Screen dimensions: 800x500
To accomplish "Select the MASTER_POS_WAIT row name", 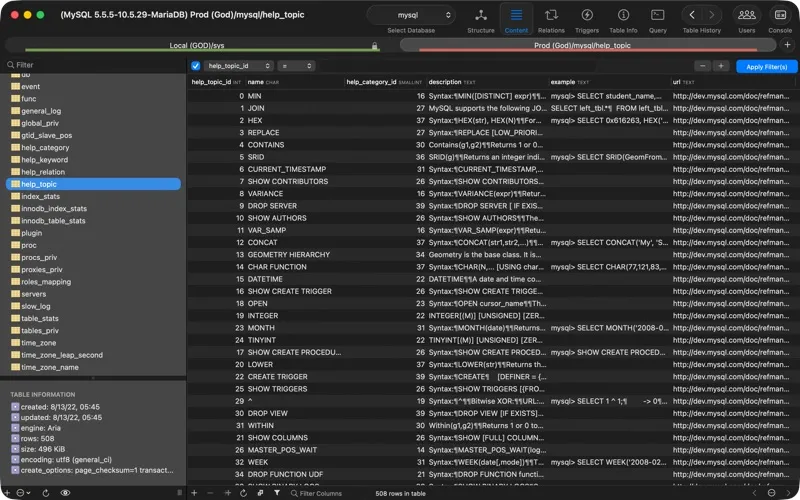I will (282, 450).
